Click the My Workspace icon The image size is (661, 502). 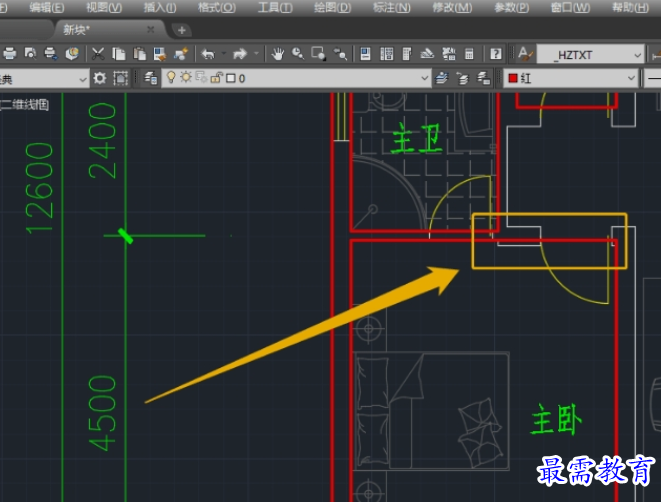[121, 78]
